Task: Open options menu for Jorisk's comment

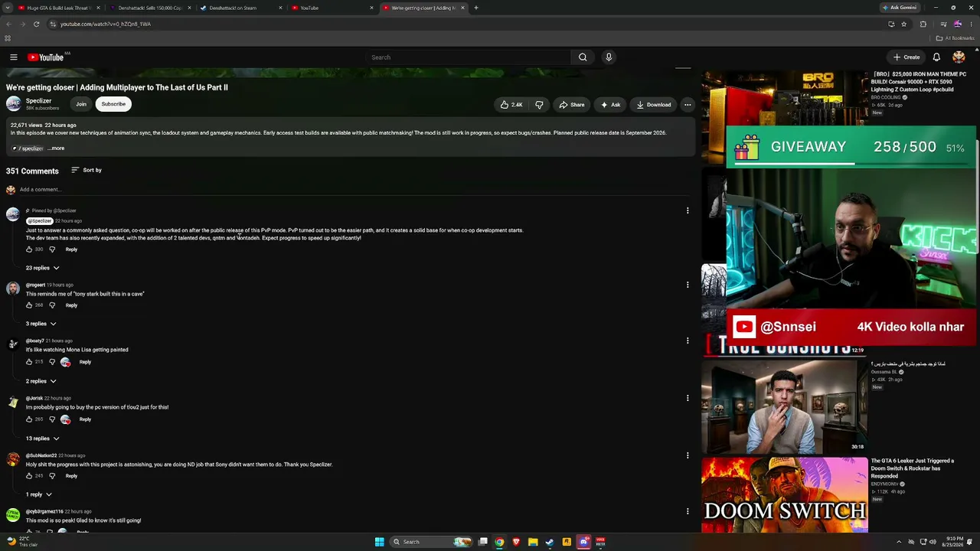Action: [x=688, y=398]
